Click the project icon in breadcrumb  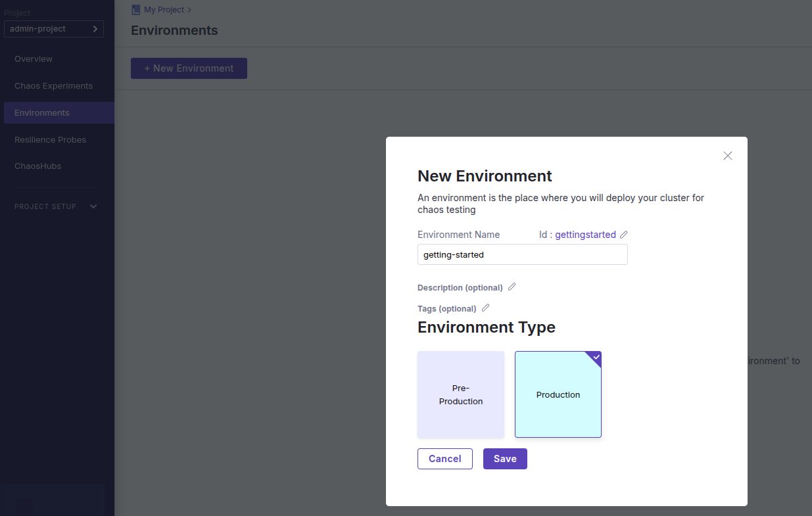pos(136,10)
